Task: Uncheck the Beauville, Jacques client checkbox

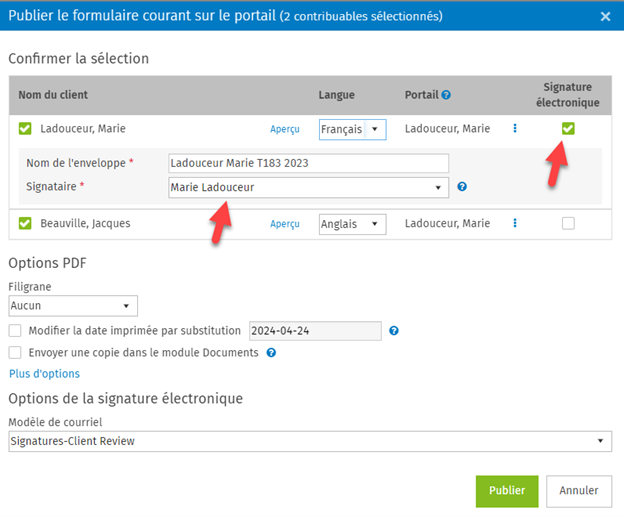Action: [x=25, y=223]
